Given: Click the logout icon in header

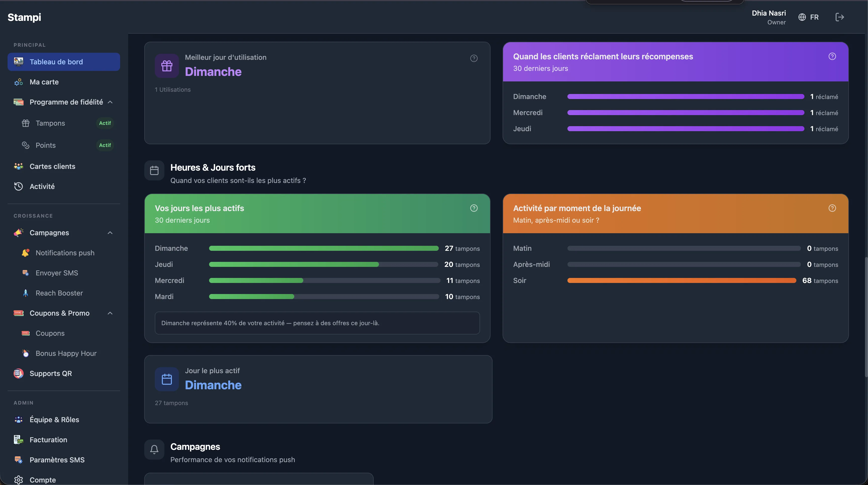Looking at the screenshot, I should [839, 17].
